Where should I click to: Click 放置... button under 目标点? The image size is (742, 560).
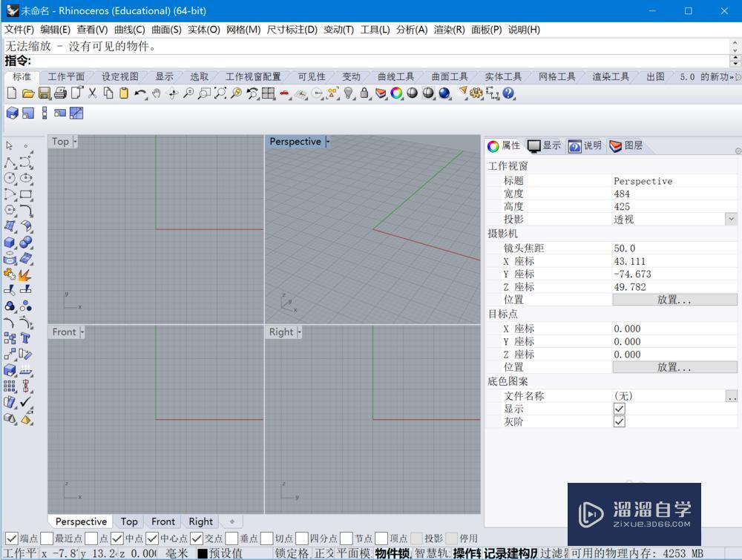click(674, 367)
